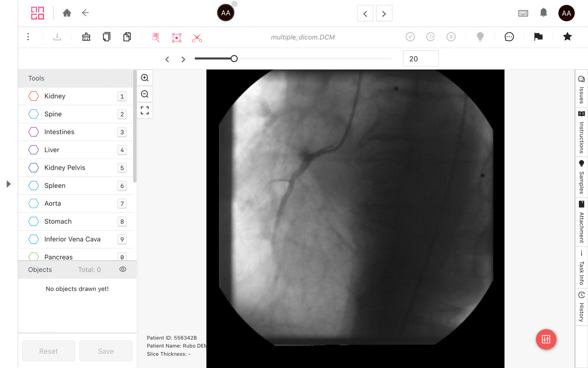Click the back arrow in header
This screenshot has height=368, width=588.
(x=85, y=13)
